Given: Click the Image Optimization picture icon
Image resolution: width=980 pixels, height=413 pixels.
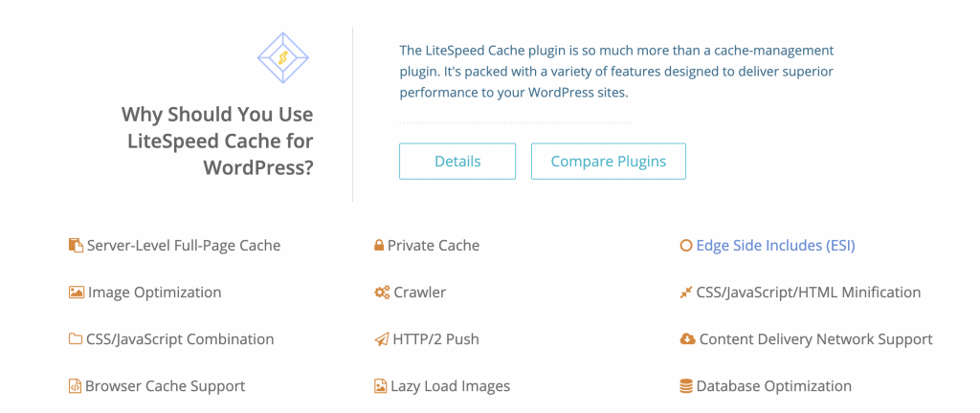Looking at the screenshot, I should tap(77, 293).
